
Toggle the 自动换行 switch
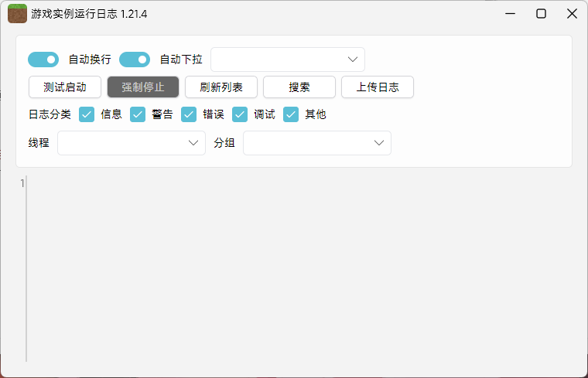pyautogui.click(x=43, y=60)
